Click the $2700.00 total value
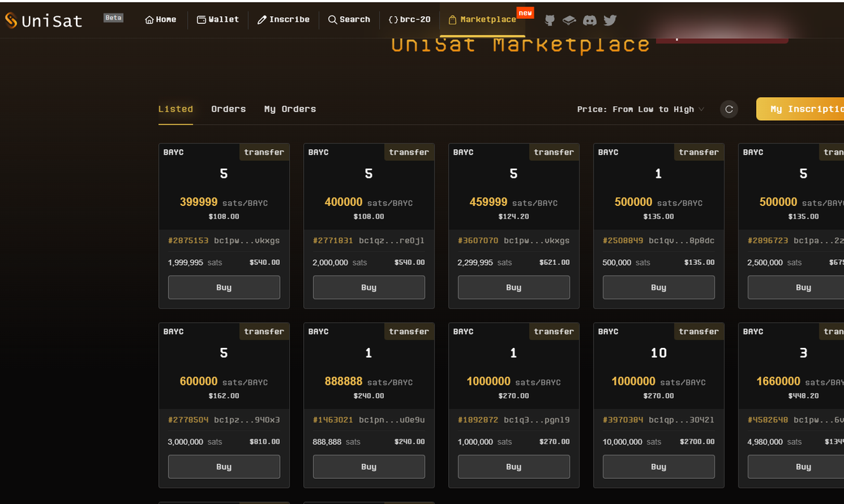This screenshot has height=504, width=844. pyautogui.click(x=697, y=441)
